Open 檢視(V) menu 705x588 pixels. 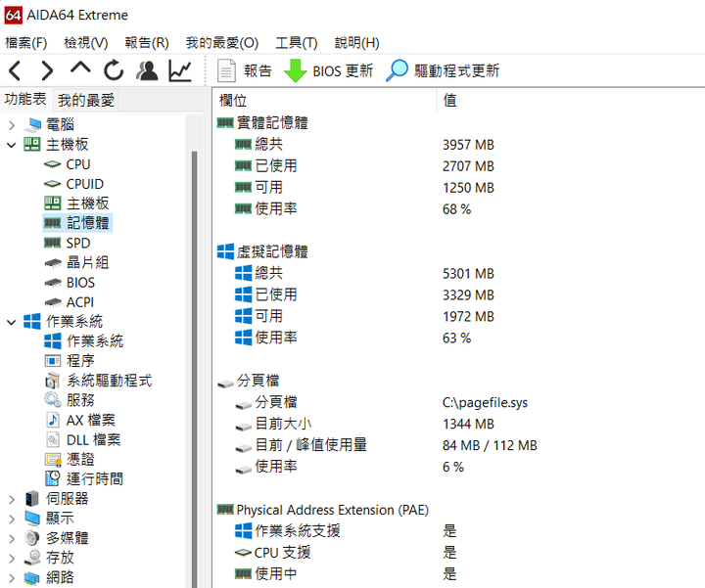click(x=86, y=43)
